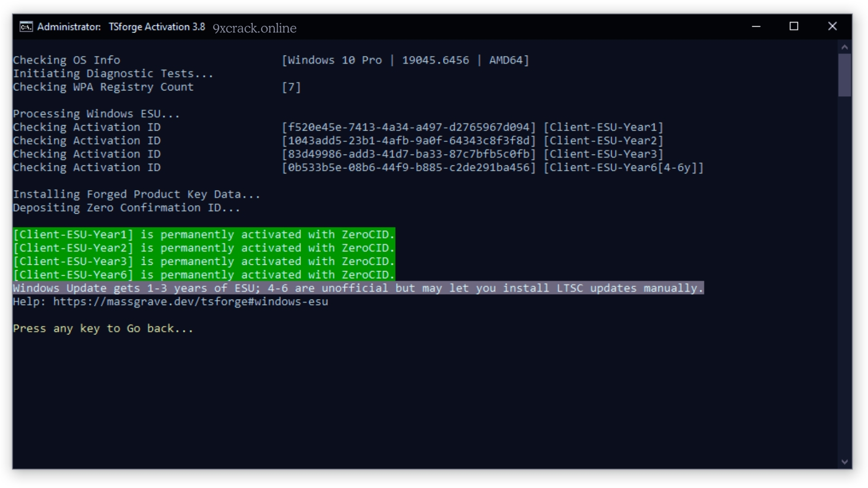Click green line 'Client-ESU-Year3 is permanently activated'

(204, 262)
